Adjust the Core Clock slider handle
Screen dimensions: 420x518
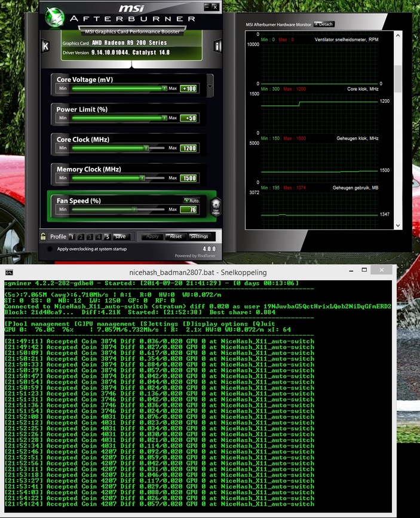[x=146, y=148]
